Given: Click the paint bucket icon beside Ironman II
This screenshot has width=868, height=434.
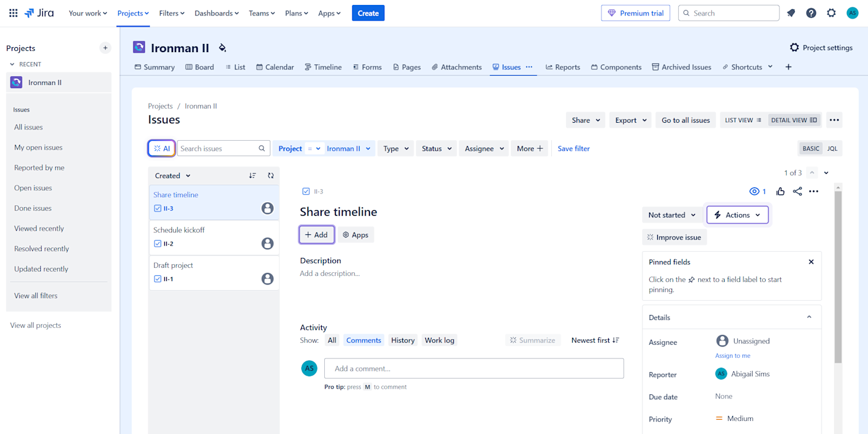Looking at the screenshot, I should click(x=223, y=48).
